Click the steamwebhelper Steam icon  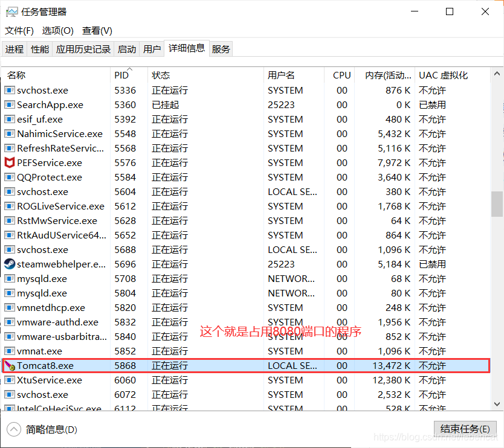point(9,264)
